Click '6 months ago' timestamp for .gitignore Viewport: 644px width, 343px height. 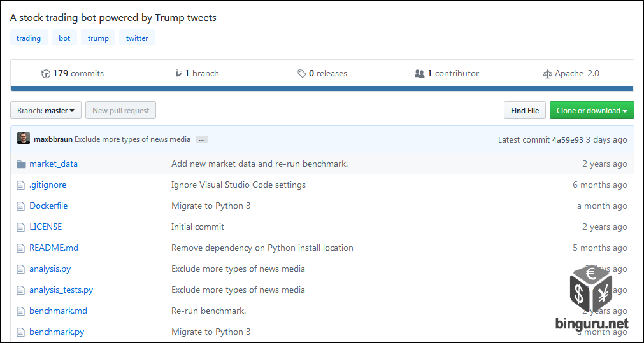pyautogui.click(x=600, y=185)
